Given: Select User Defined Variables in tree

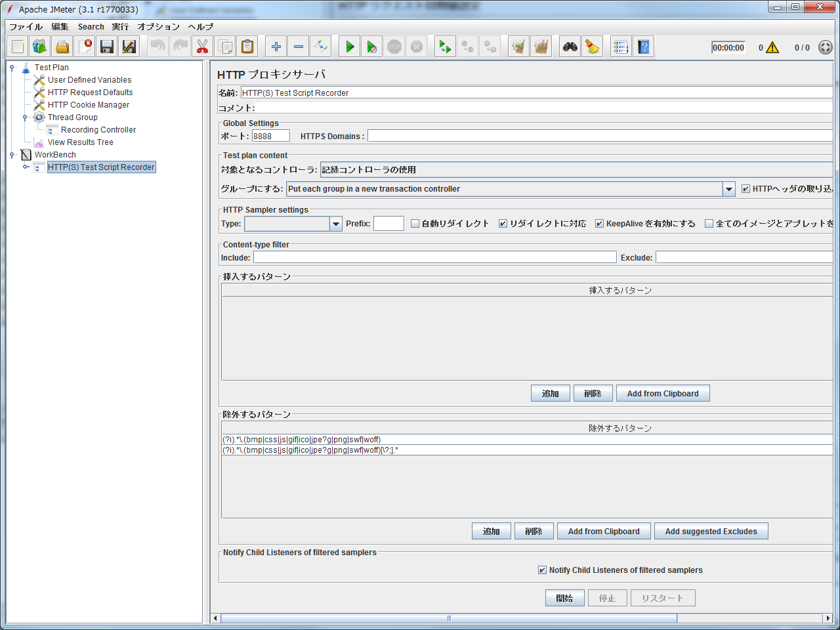Looking at the screenshot, I should click(89, 80).
